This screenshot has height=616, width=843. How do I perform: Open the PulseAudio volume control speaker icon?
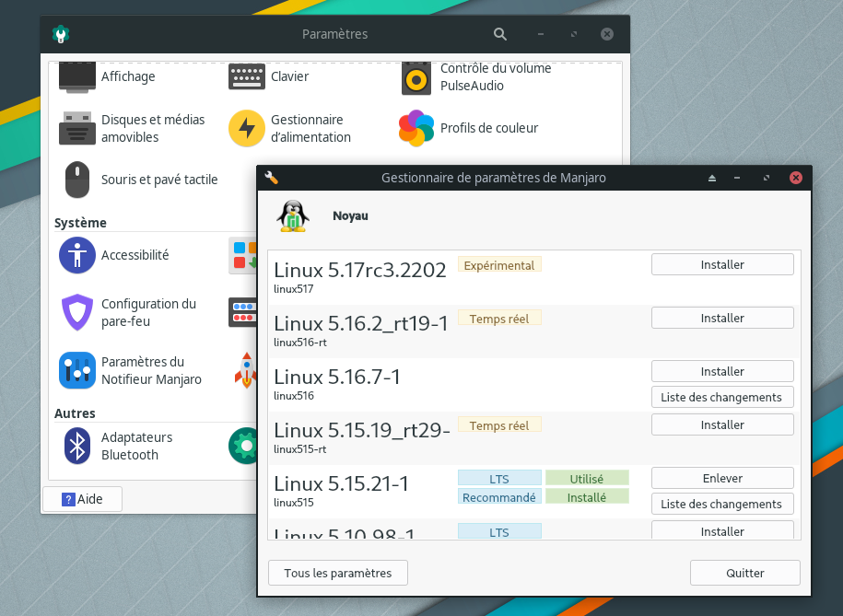pos(416,78)
